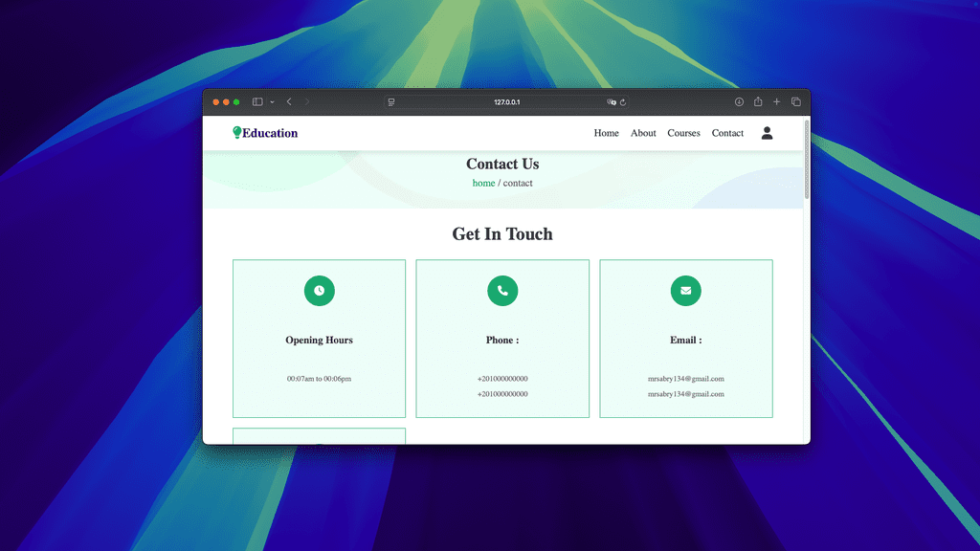Click the Opening Hours title
980x551 pixels.
coord(320,340)
